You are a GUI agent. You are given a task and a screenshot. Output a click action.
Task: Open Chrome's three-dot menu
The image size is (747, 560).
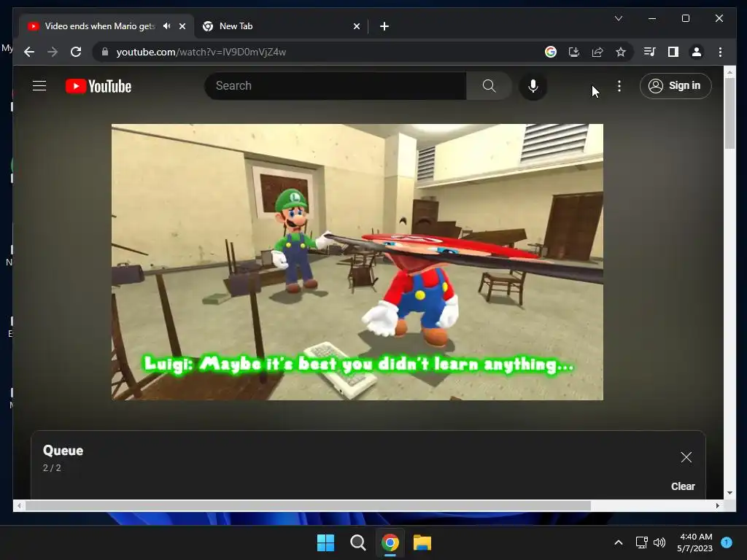(720, 52)
